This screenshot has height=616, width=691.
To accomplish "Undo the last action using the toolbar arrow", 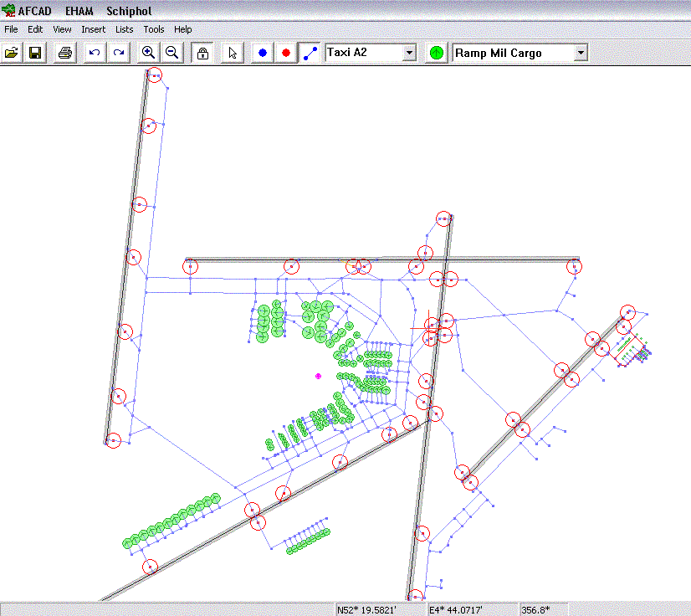I will click(x=95, y=53).
